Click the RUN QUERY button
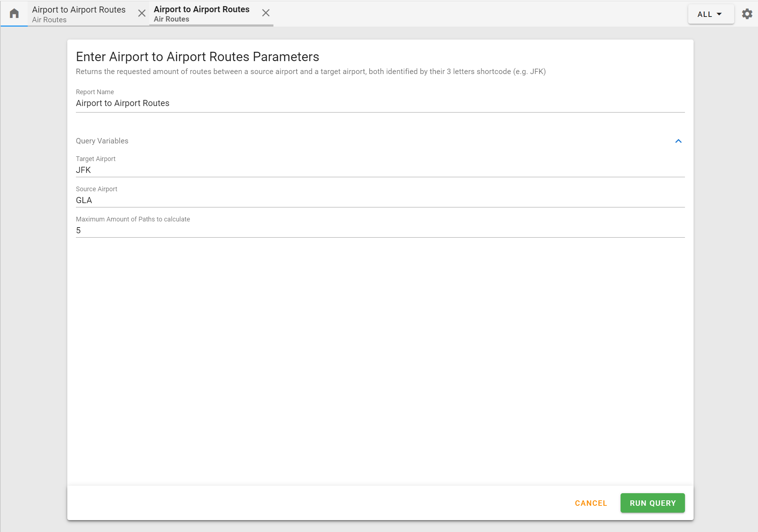The width and height of the screenshot is (758, 532). [x=653, y=503]
